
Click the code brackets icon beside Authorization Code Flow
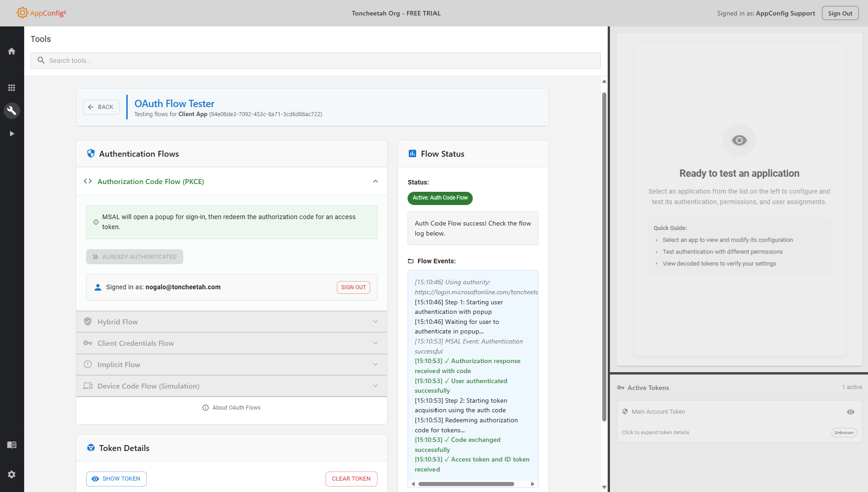click(x=88, y=181)
